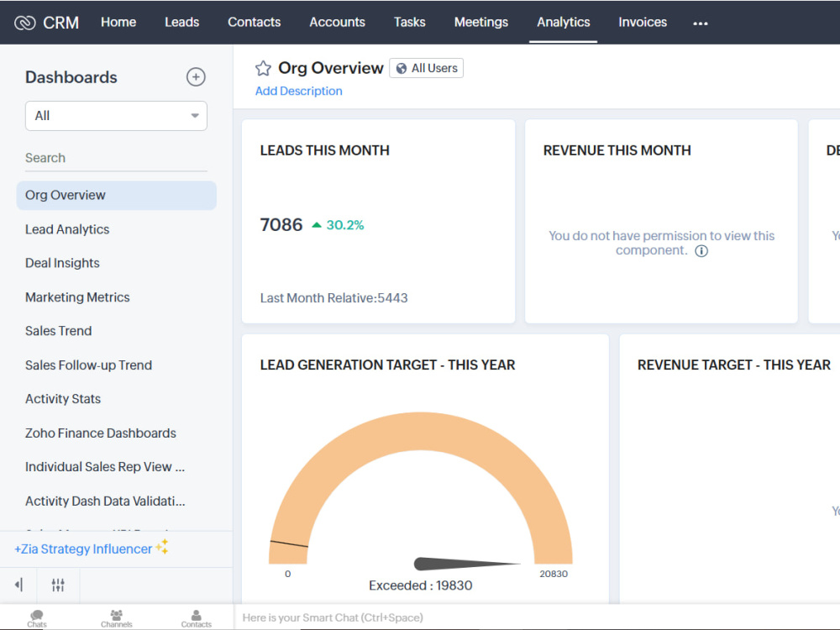Open the Invoices tab
The image size is (840, 630).
point(643,22)
